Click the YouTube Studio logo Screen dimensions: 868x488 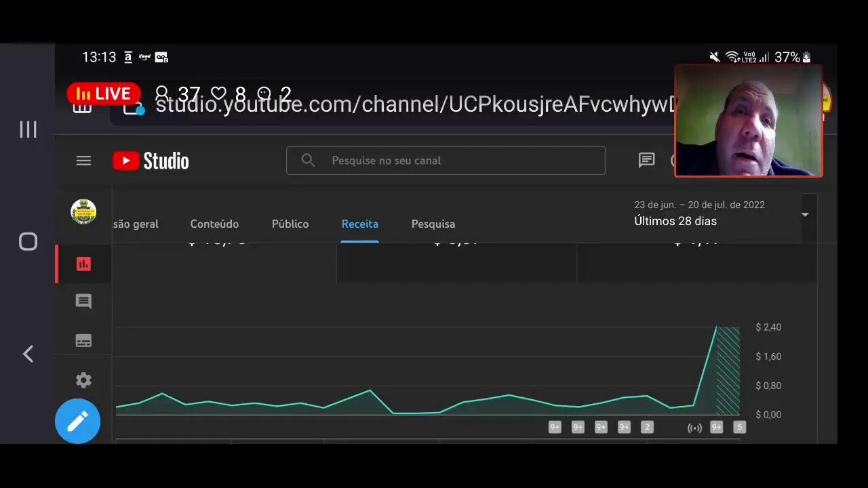(x=151, y=161)
